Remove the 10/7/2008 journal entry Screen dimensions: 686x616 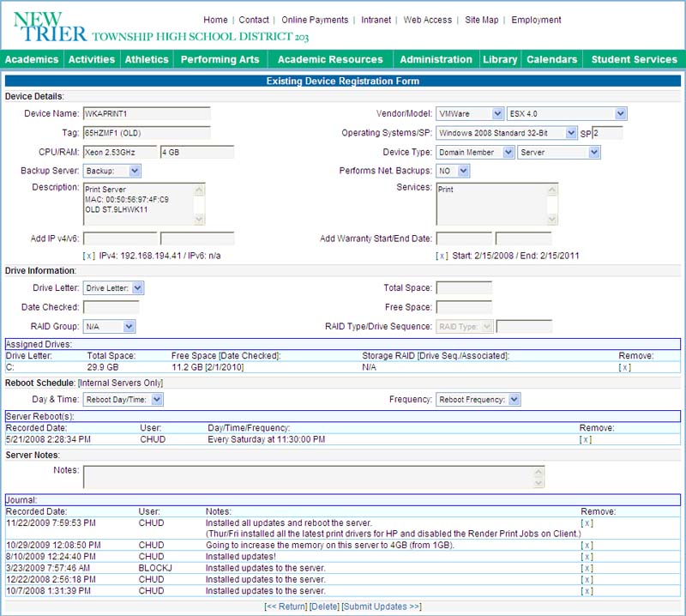(587, 591)
